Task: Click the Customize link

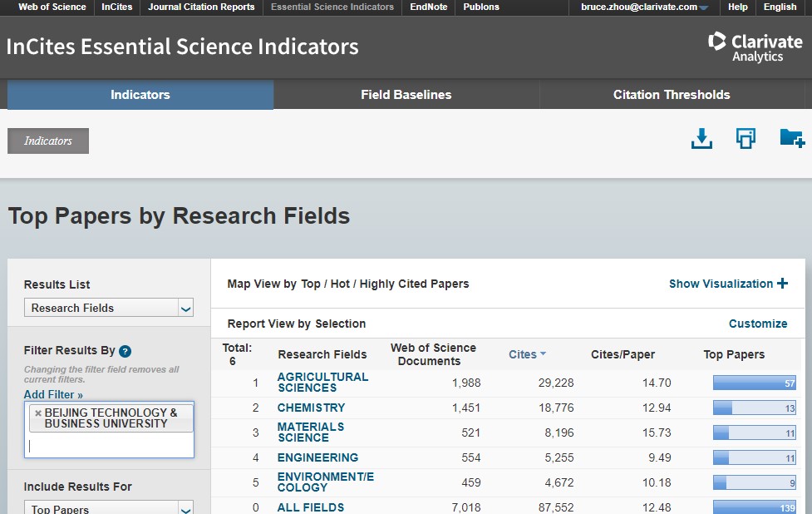Action: coord(757,324)
